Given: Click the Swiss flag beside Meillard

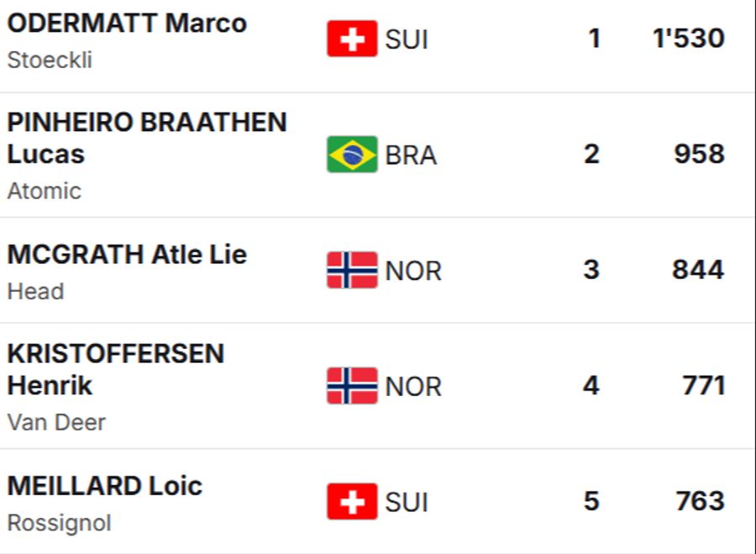Looking at the screenshot, I should tap(352, 502).
